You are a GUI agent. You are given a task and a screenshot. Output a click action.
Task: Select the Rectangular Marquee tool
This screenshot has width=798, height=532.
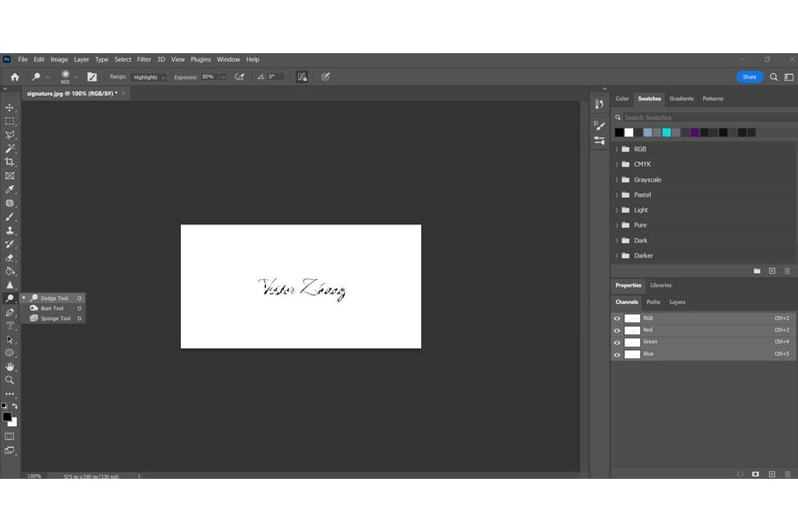(x=10, y=121)
